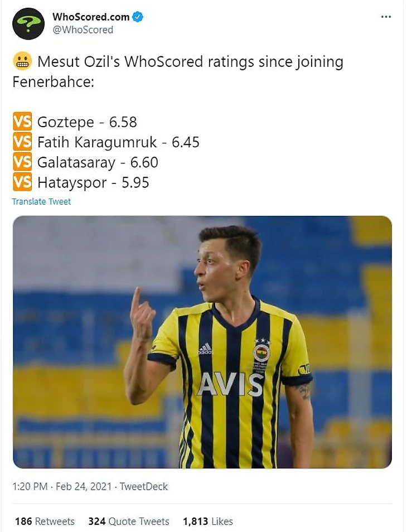Viewport: 407px width, 532px height.
Task: View the 324 Quote Tweets list
Action: click(129, 521)
